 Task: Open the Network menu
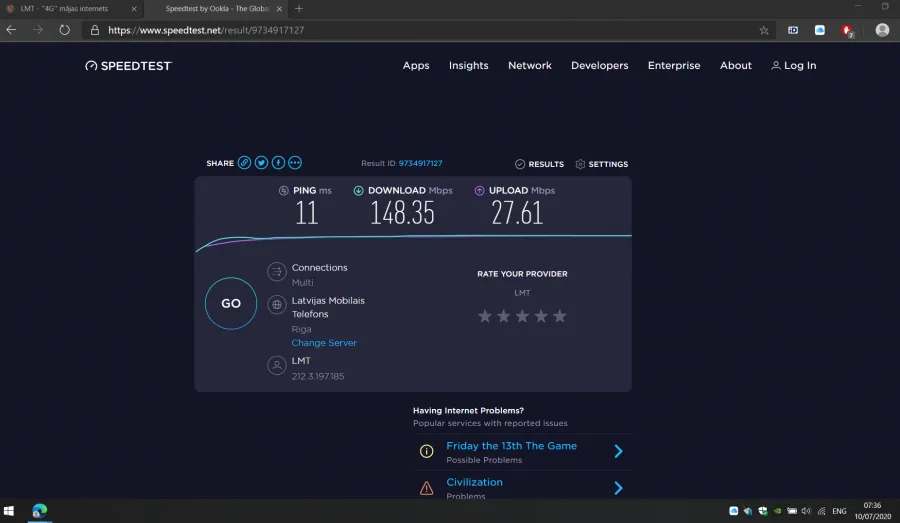click(x=530, y=65)
